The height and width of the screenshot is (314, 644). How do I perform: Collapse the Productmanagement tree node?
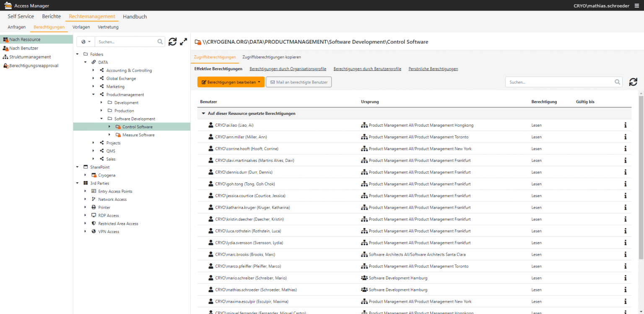point(93,94)
